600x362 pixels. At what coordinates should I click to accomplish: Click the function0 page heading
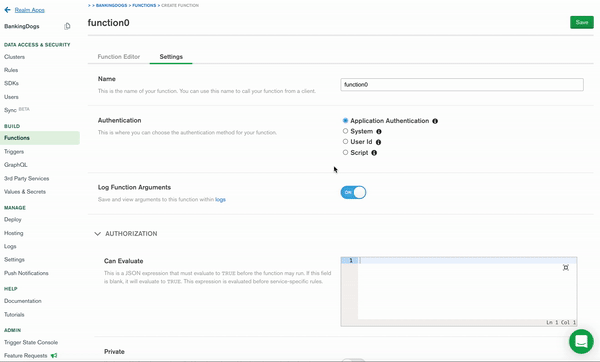coord(109,23)
